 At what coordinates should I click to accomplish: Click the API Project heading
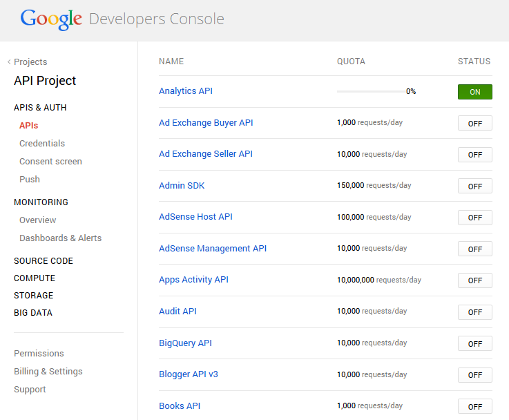click(x=45, y=81)
